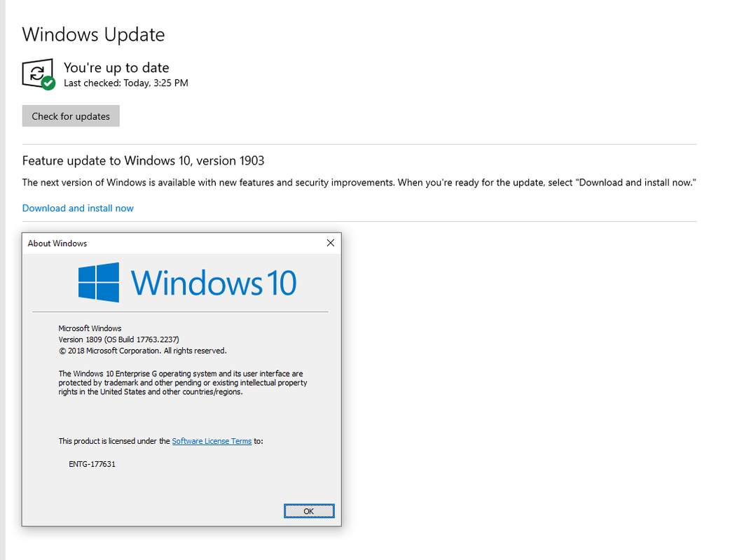Click the Windows 10 logo in About dialog
Image resolution: width=744 pixels, height=560 pixels.
point(188,283)
